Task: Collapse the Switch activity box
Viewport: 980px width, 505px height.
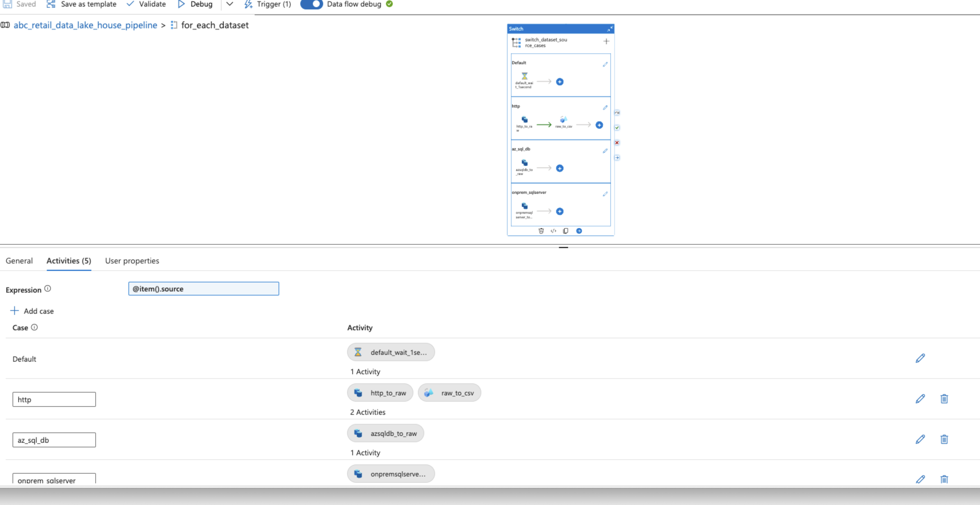Action: pos(610,29)
